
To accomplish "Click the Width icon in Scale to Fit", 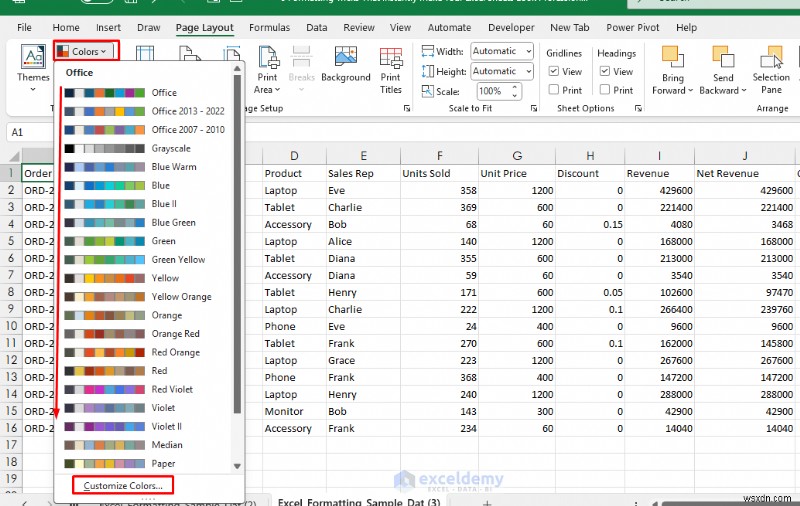I will (428, 51).
